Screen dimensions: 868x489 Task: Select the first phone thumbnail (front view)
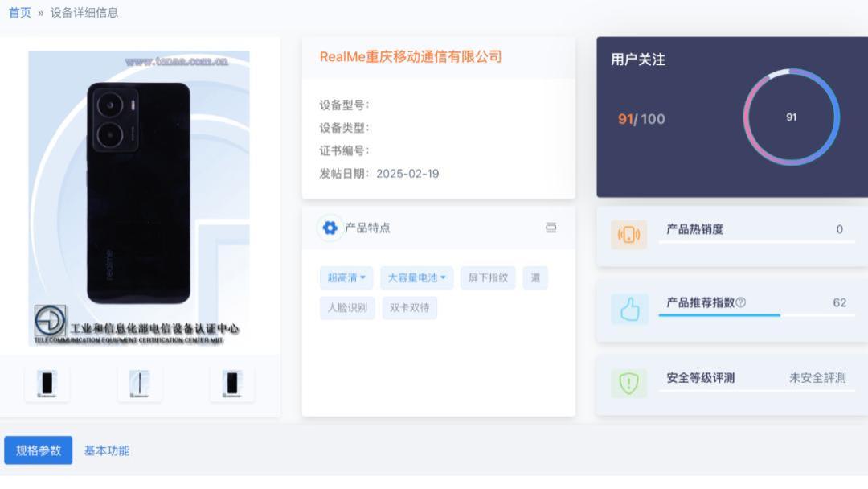click(47, 383)
